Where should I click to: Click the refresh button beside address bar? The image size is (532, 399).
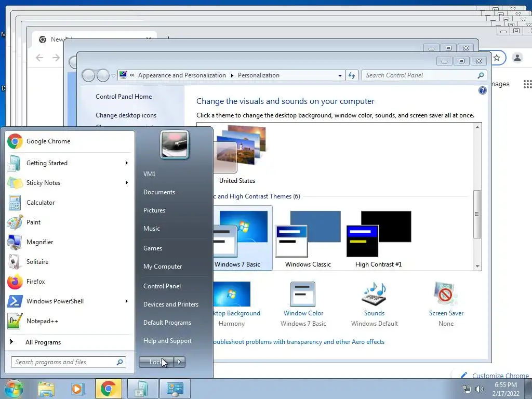tap(352, 75)
